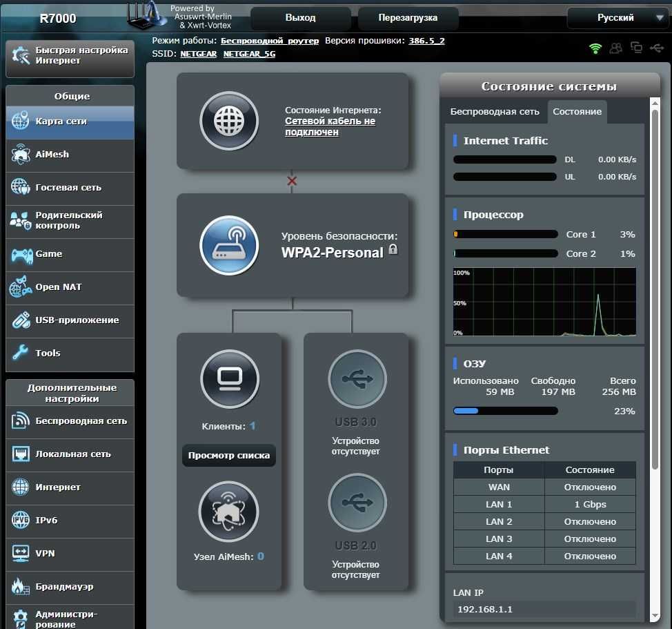
Task: Click the wireless router icon
Action: coord(229,245)
